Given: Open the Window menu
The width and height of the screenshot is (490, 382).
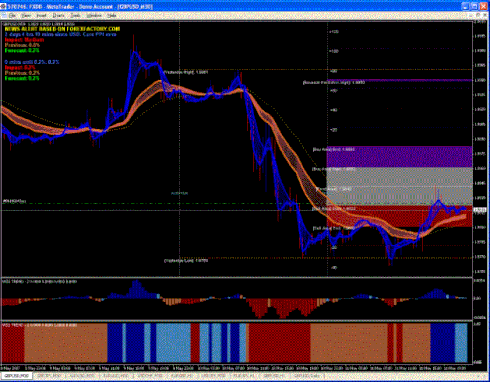Looking at the screenshot, I should click(94, 16).
